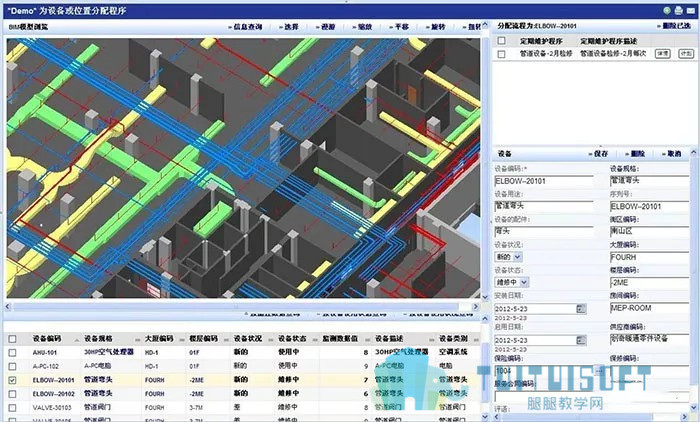Click 保存 in the 设备 panel
The height and width of the screenshot is (422, 700).
(599, 154)
